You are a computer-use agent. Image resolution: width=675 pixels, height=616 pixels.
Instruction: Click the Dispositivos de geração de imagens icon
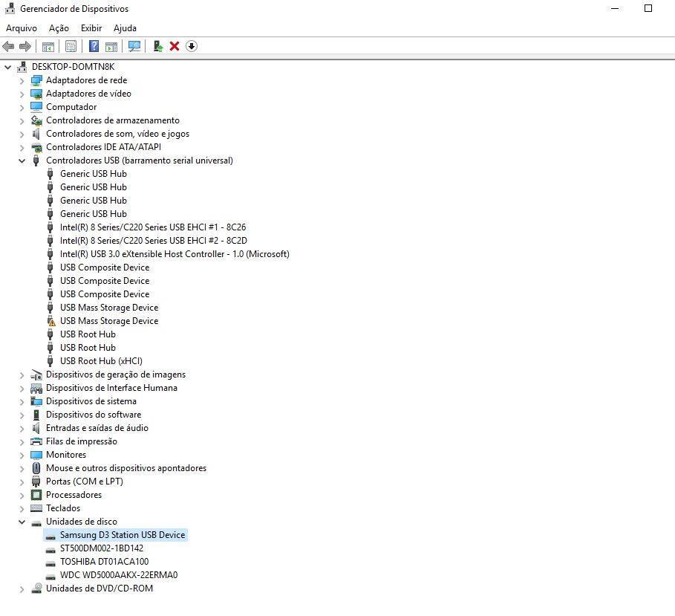point(36,375)
